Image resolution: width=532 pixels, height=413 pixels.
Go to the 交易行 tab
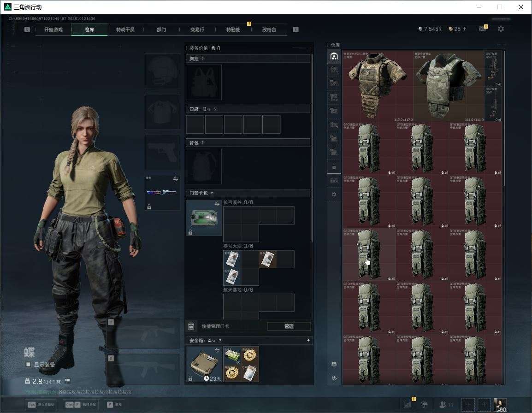click(197, 29)
